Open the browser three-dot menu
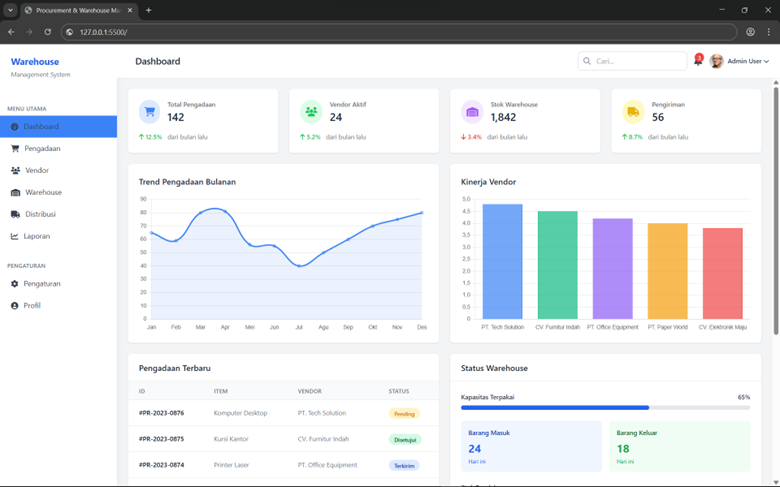The image size is (780, 487). click(768, 32)
